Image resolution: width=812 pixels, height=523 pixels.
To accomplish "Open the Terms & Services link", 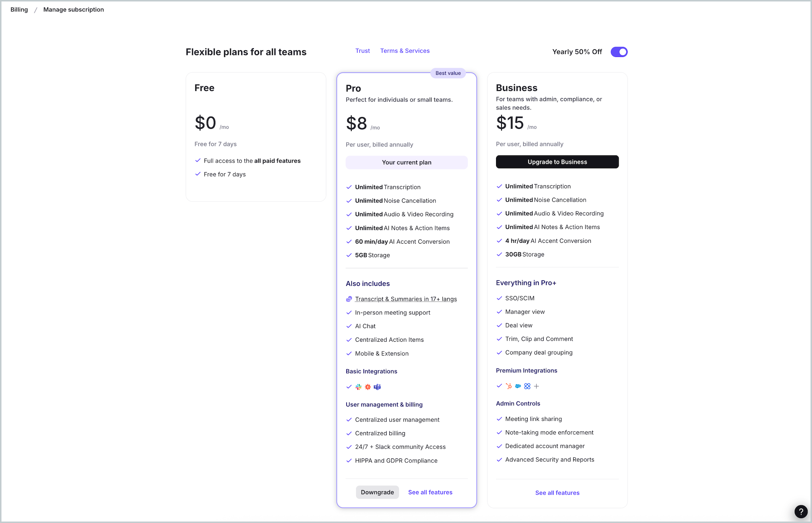I will pyautogui.click(x=405, y=51).
